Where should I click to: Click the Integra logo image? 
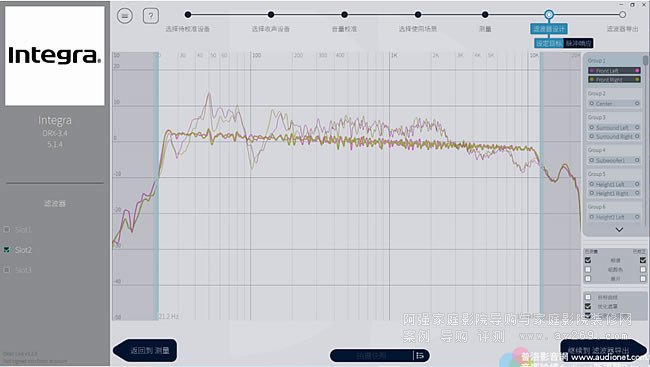tap(55, 56)
